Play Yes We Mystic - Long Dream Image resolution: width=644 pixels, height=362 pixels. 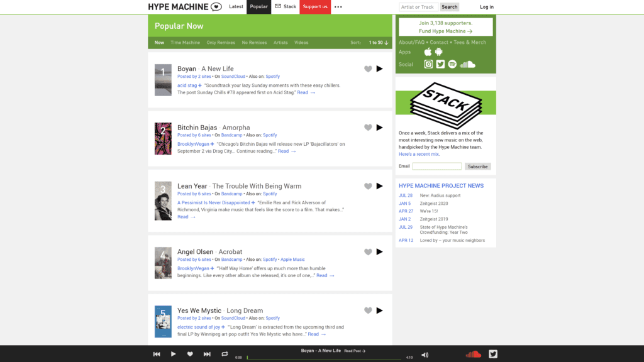click(379, 310)
